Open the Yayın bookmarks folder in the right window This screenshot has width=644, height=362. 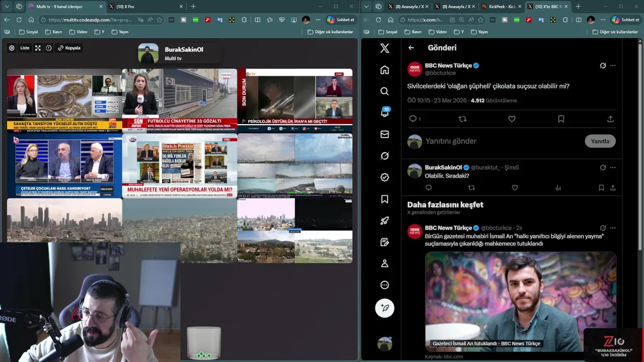click(x=479, y=32)
